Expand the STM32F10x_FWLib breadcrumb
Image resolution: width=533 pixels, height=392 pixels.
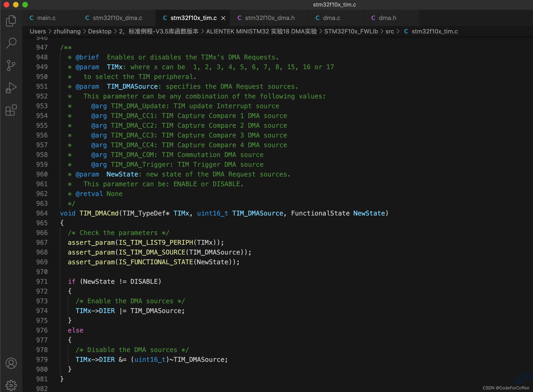pyautogui.click(x=351, y=31)
